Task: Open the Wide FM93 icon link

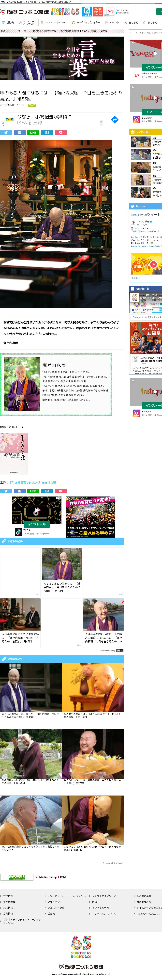Action: tap(98, 11)
